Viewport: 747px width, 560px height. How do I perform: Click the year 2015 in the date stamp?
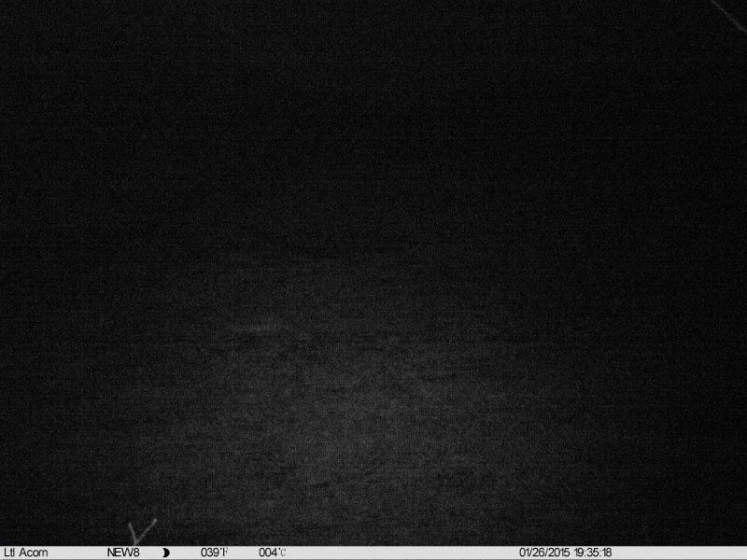point(559,553)
